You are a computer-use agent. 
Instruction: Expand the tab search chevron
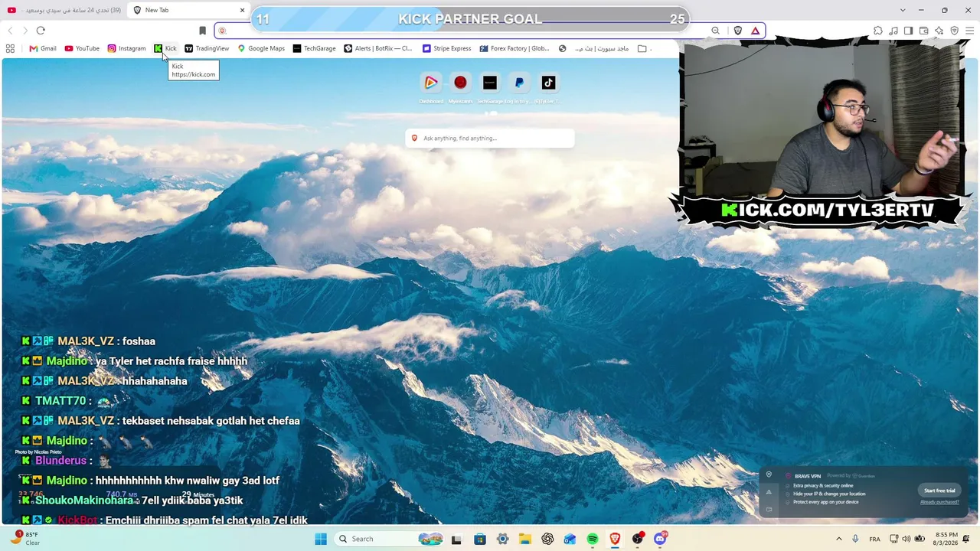pyautogui.click(x=903, y=10)
